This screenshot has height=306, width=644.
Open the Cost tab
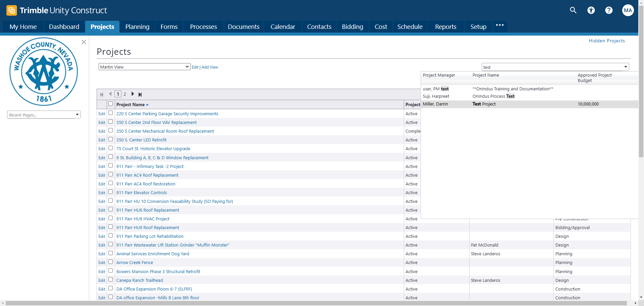pyautogui.click(x=381, y=27)
